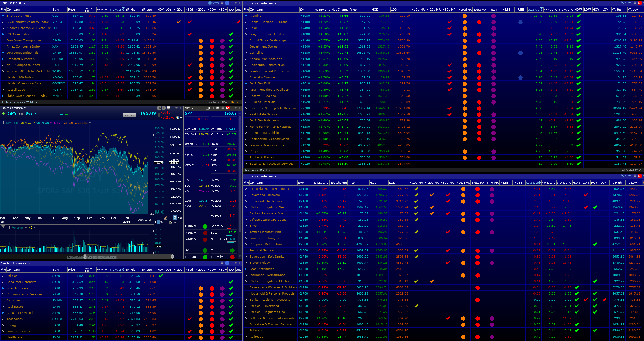
Task: Sort Sector Indexes by YR-High header
Action: (x=133, y=270)
